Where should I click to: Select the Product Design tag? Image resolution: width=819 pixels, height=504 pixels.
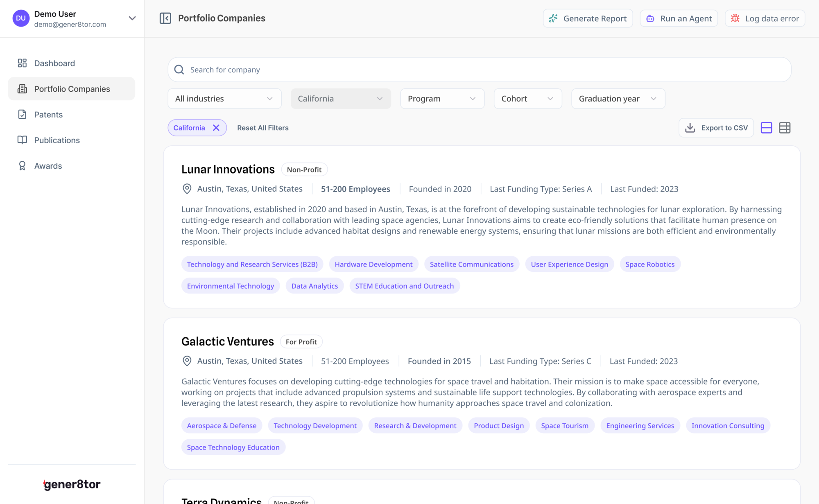(x=499, y=425)
